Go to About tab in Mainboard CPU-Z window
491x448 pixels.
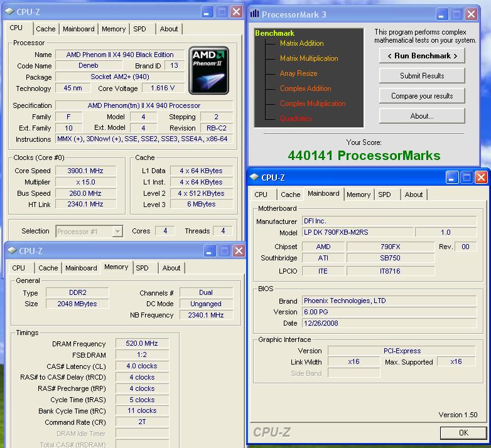pyautogui.click(x=414, y=195)
